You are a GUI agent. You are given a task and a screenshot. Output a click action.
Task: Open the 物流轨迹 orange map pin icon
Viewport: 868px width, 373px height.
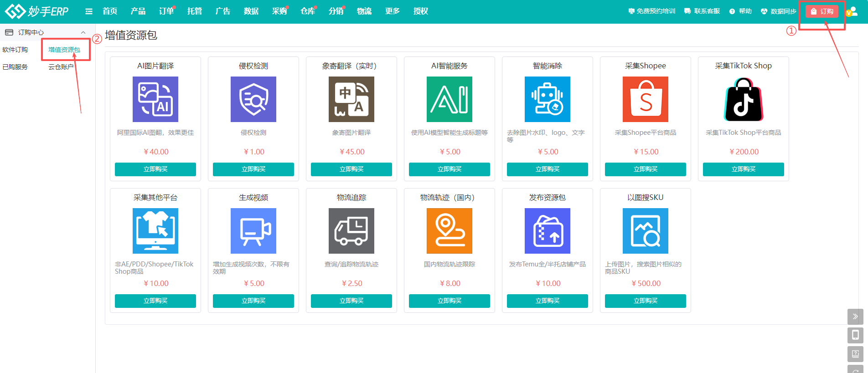(449, 231)
